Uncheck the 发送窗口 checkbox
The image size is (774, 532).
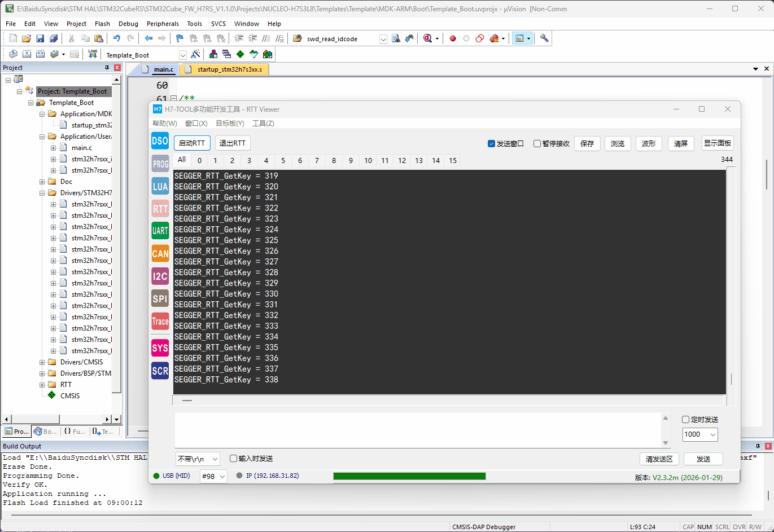click(492, 143)
